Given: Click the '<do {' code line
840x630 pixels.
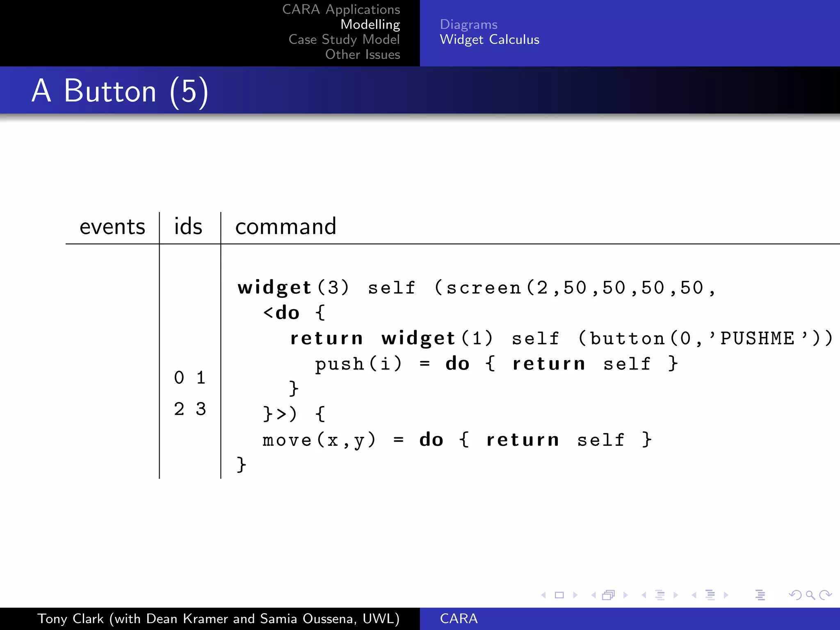Looking at the screenshot, I should [x=294, y=313].
